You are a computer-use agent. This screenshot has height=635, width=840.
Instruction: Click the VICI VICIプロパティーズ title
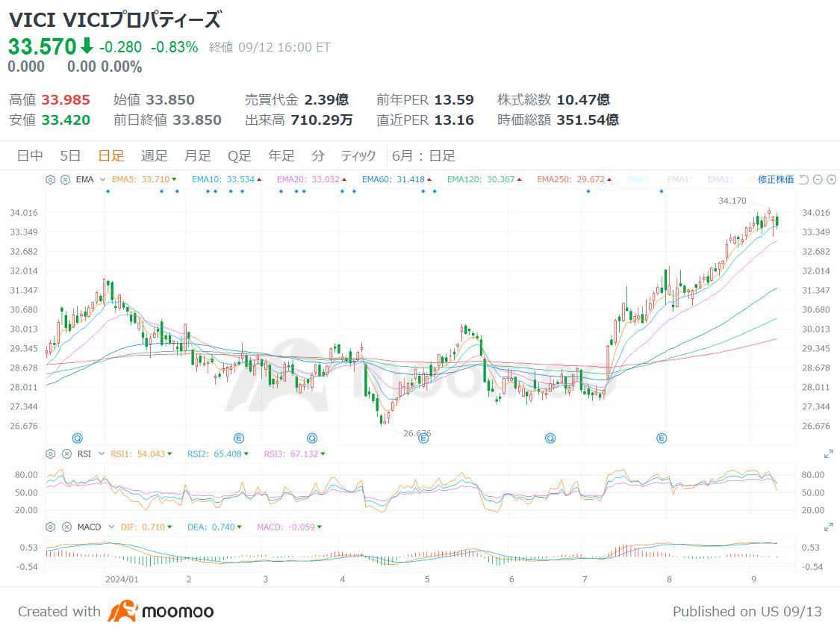[x=115, y=20]
